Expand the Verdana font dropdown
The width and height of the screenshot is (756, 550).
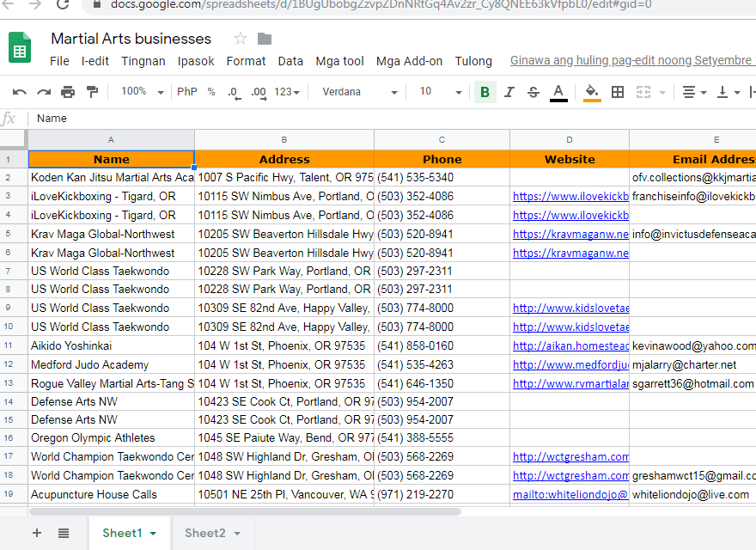pyautogui.click(x=359, y=92)
